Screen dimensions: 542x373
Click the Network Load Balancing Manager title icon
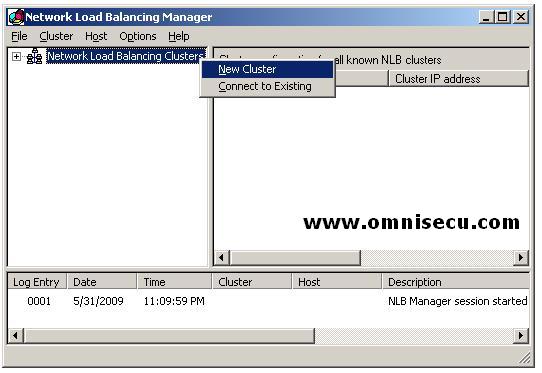(16, 17)
